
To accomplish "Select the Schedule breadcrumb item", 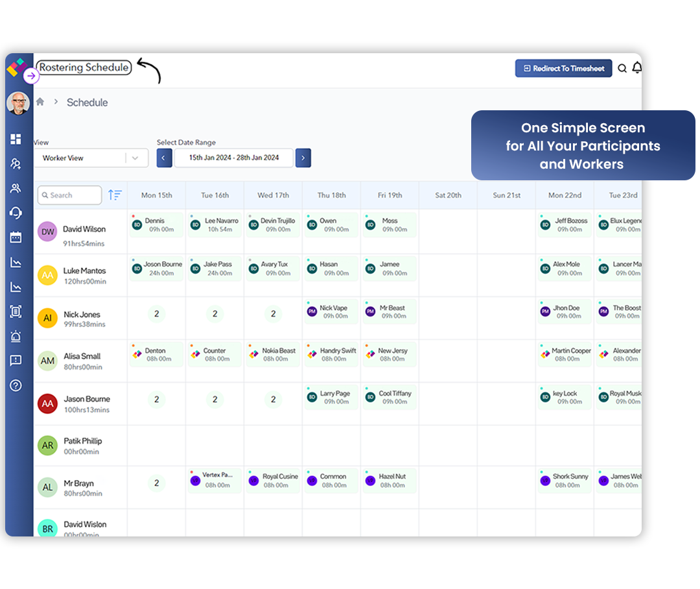I will pyautogui.click(x=87, y=102).
